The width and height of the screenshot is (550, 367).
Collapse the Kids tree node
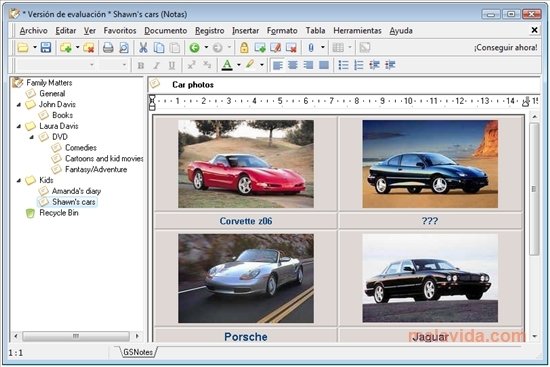tap(19, 180)
